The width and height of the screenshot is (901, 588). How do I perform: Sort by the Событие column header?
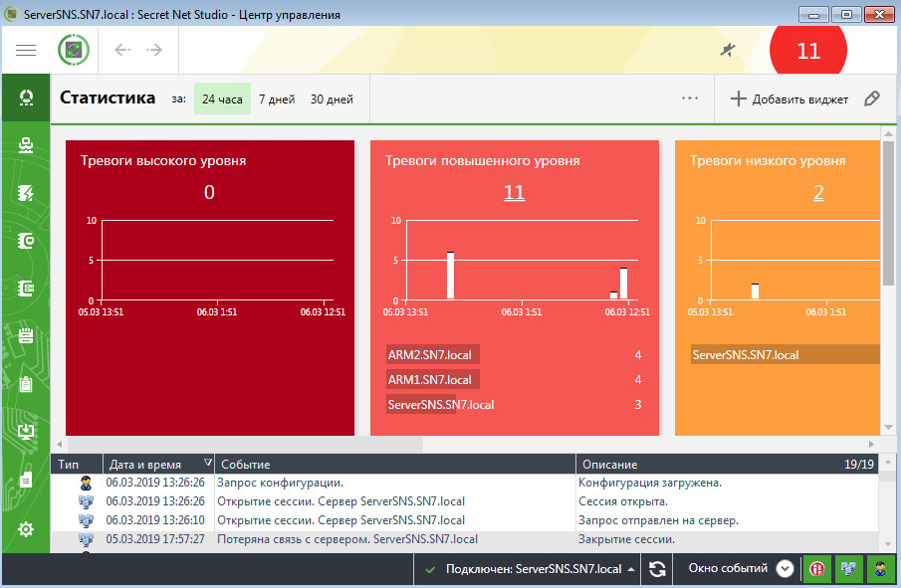395,464
